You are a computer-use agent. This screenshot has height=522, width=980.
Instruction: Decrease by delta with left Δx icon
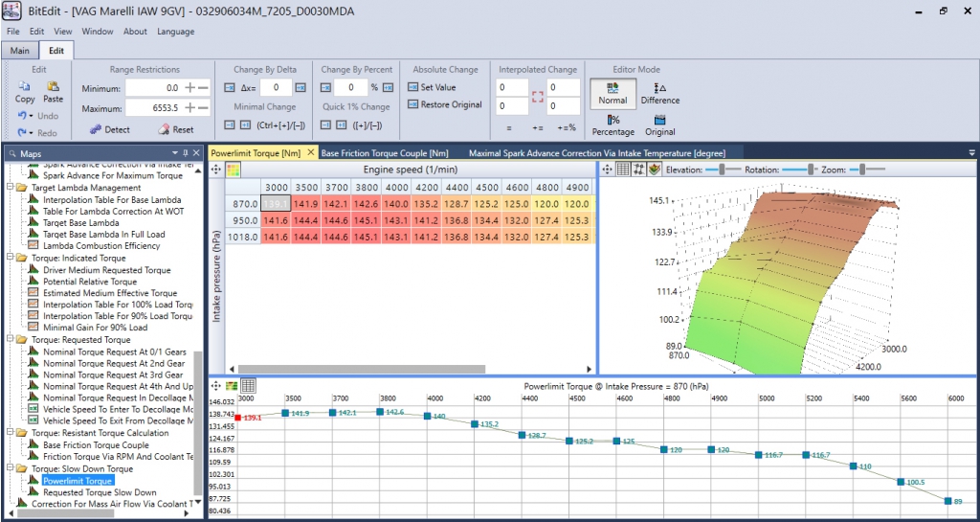point(229,87)
